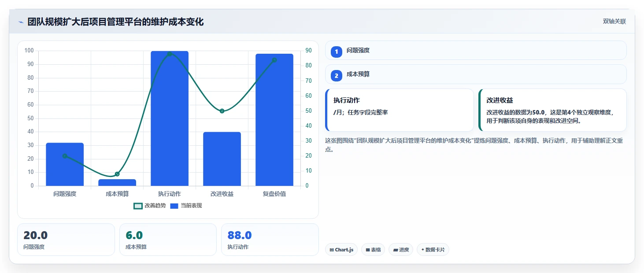644x273 pixels.
Task: Click the 执行动作 x-axis label
Action: [x=170, y=194]
